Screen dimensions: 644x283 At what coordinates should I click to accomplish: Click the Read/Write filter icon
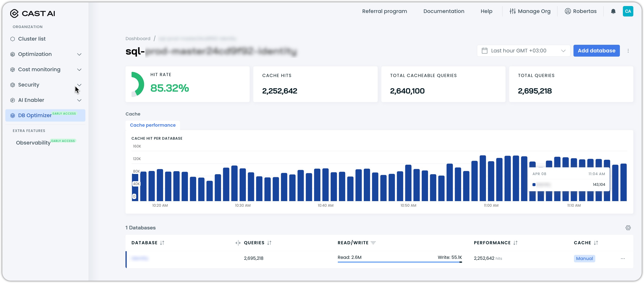point(373,242)
